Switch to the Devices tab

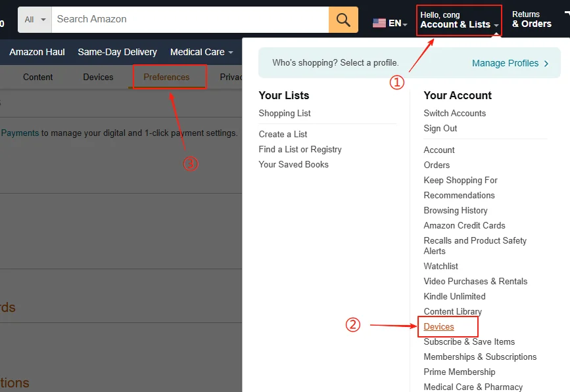point(98,77)
